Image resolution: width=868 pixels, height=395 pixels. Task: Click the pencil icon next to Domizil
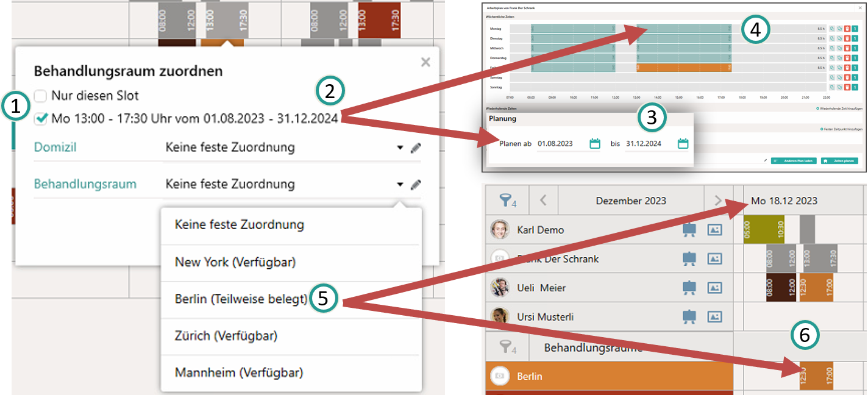(x=416, y=148)
